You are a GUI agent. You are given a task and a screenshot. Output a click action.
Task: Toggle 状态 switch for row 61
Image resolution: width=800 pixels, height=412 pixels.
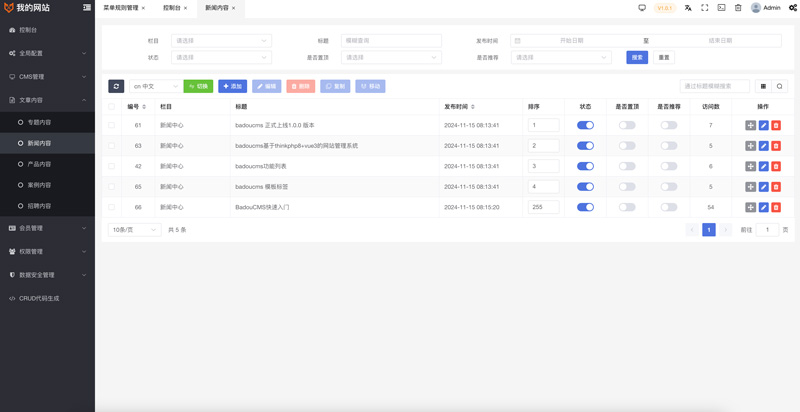tap(585, 125)
